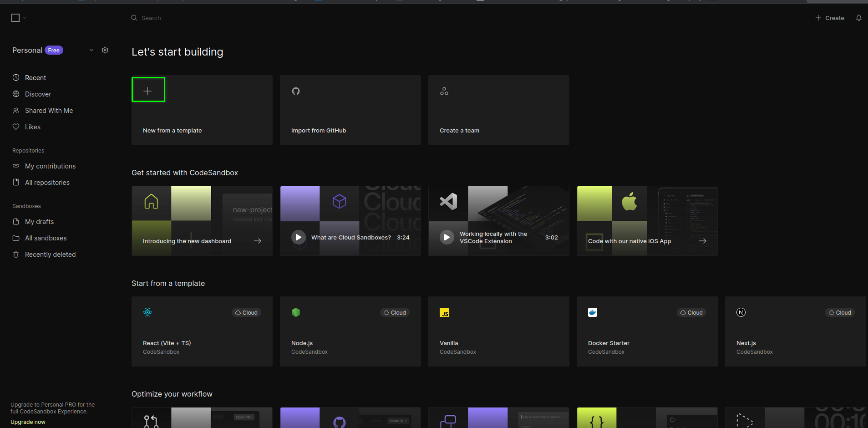Image resolution: width=868 pixels, height=428 pixels.
Task: Open the sidebar layout menu chevron
Action: click(x=25, y=18)
